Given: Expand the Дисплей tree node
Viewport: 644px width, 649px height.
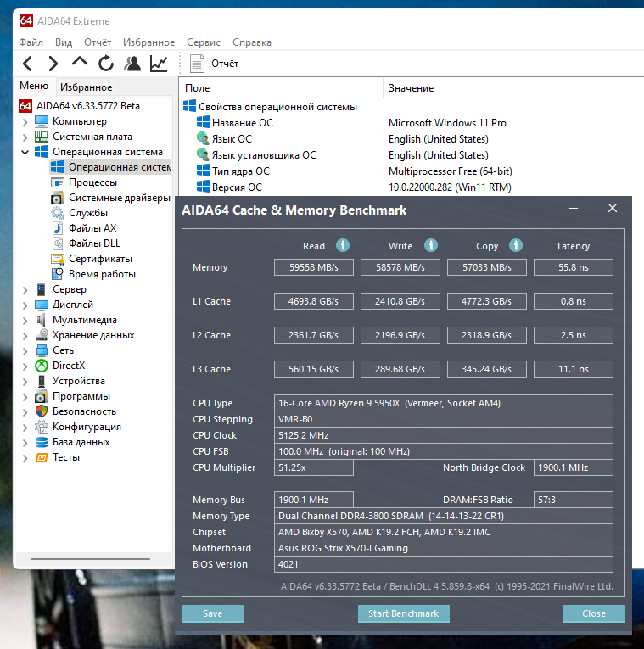Looking at the screenshot, I should [25, 305].
